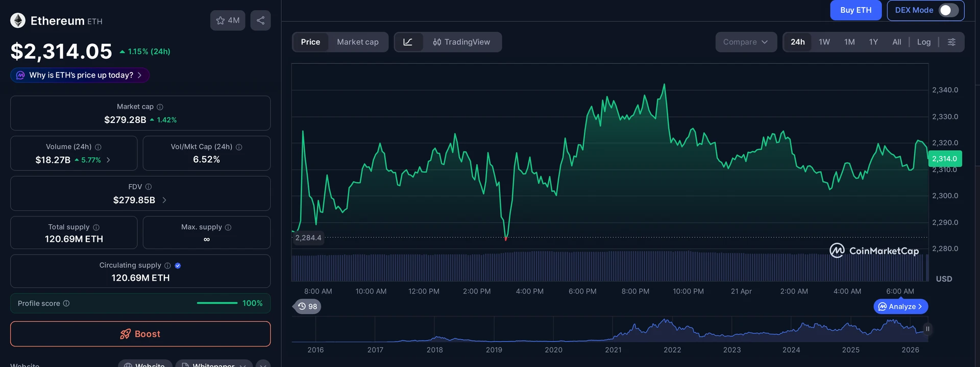Click the verified badge beside Circulating supply
Image resolution: width=980 pixels, height=367 pixels.
(x=178, y=265)
